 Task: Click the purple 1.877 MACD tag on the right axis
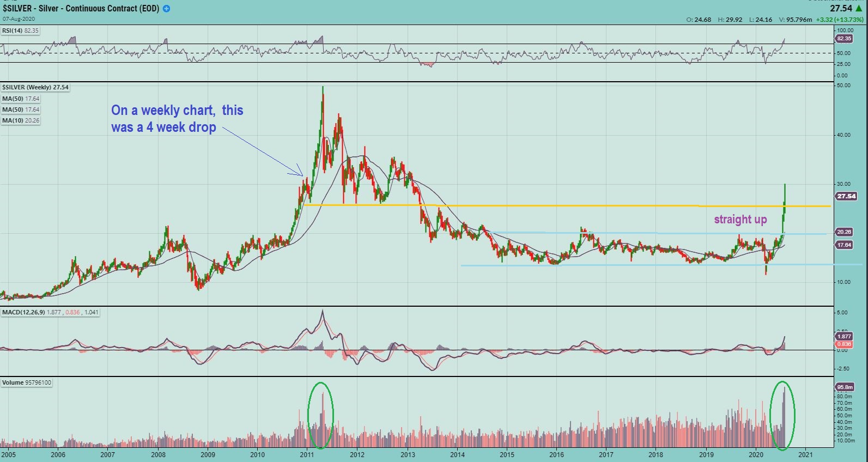click(x=844, y=337)
